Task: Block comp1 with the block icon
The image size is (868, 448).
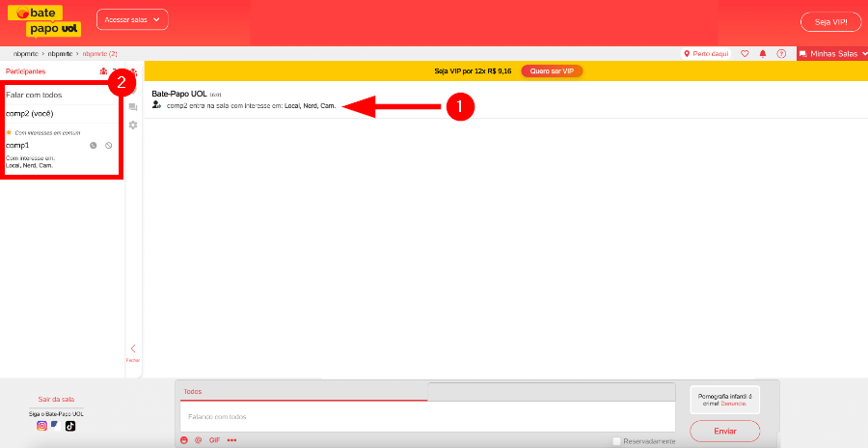Action: [108, 145]
